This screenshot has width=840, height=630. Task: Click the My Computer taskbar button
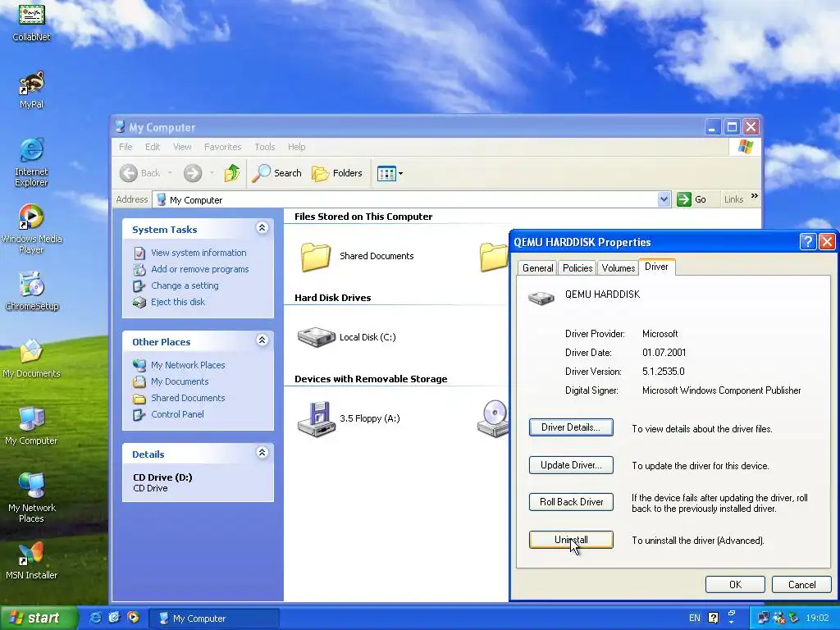click(x=214, y=619)
